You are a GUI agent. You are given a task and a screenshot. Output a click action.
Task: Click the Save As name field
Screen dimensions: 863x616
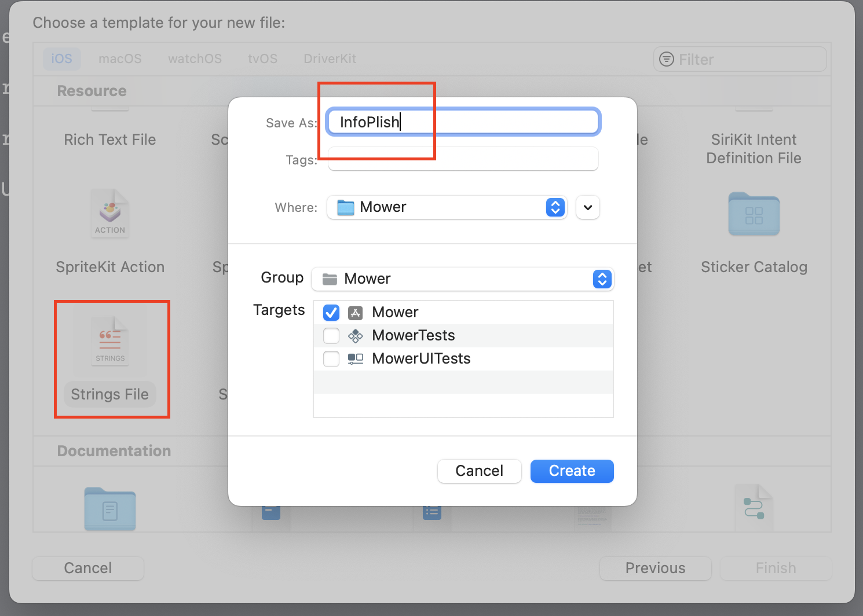(463, 122)
